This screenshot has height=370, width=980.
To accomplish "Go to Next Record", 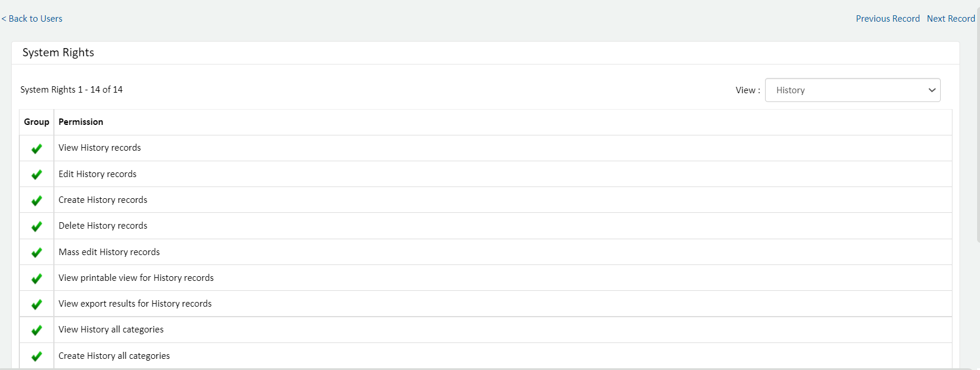I will point(951,19).
